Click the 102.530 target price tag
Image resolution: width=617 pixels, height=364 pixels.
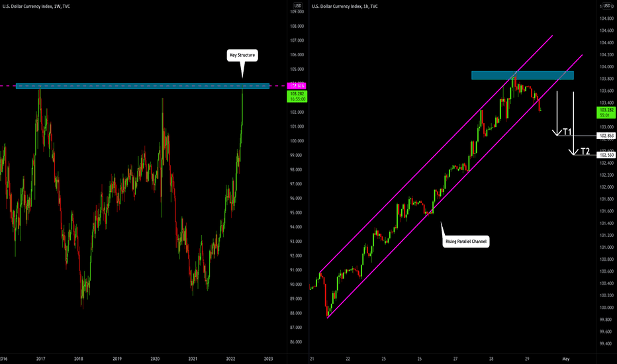click(606, 155)
